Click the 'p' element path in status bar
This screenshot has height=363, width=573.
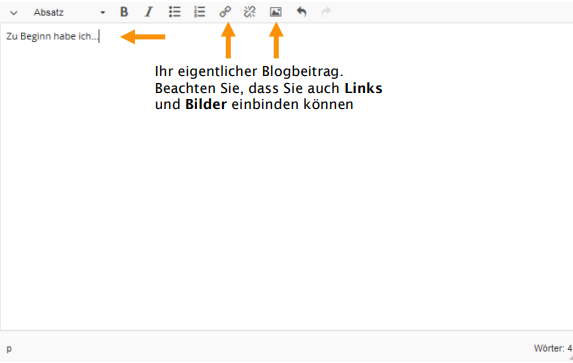[9, 349]
